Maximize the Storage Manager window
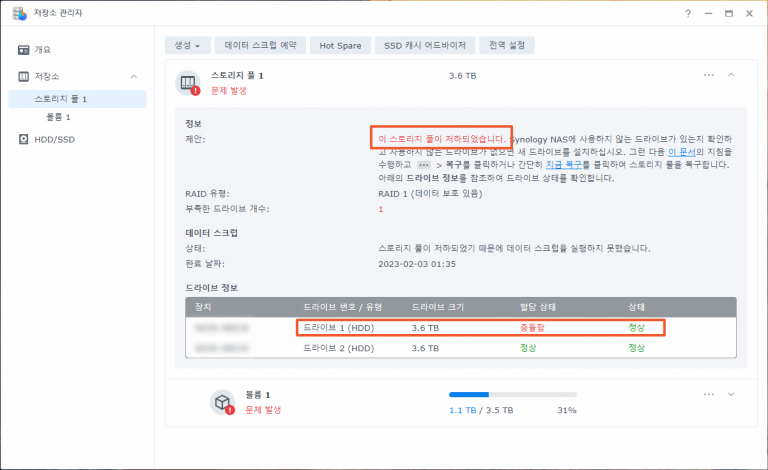Viewport: 768px width, 470px height. (x=729, y=14)
